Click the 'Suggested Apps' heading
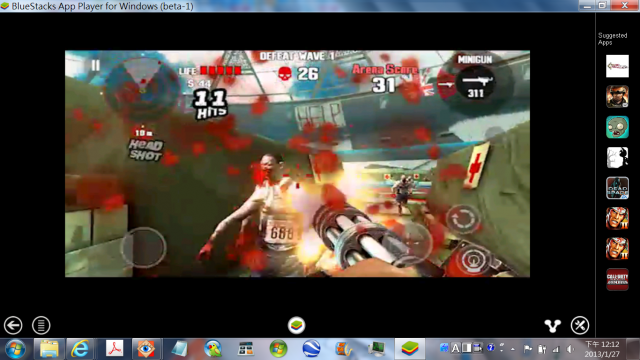Screen dimensions: 640x360 click(612, 39)
